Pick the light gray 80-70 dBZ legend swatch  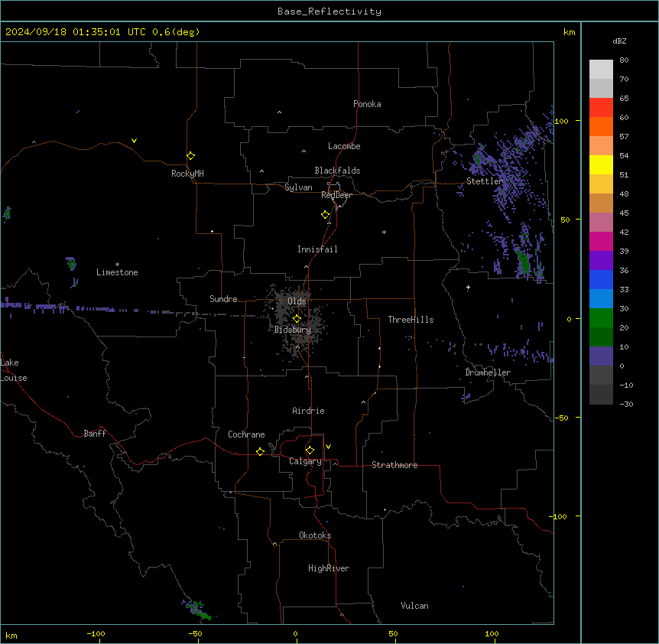(601, 70)
